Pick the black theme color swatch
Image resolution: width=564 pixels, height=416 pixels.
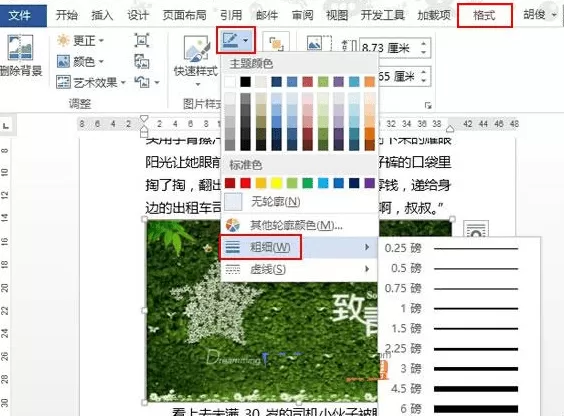coord(245,82)
